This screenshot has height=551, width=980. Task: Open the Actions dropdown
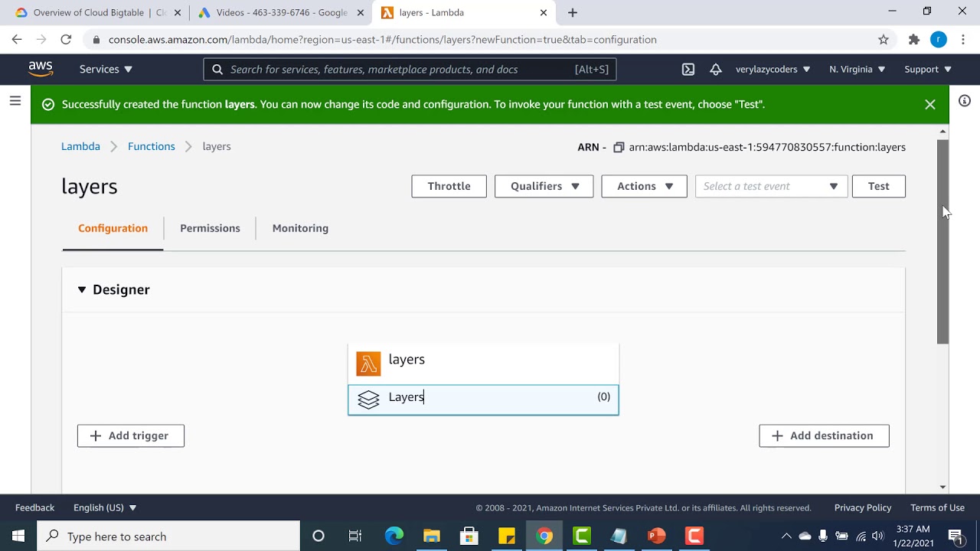644,186
